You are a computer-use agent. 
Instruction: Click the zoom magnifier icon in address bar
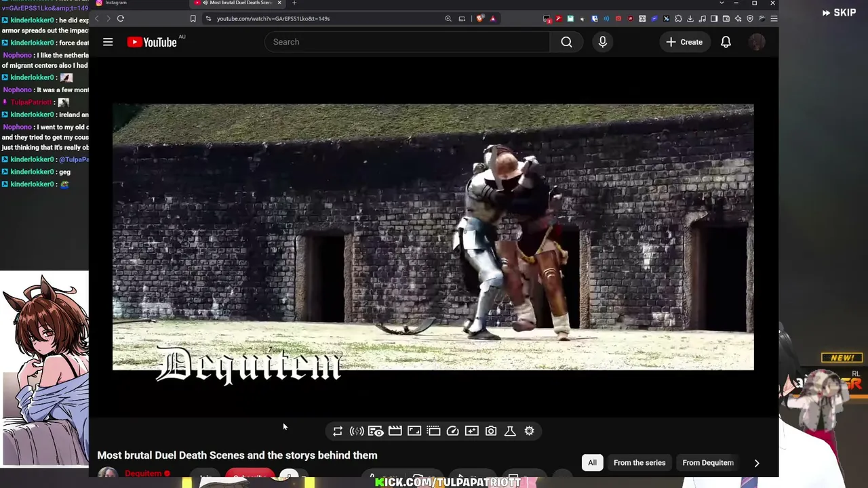tap(448, 18)
